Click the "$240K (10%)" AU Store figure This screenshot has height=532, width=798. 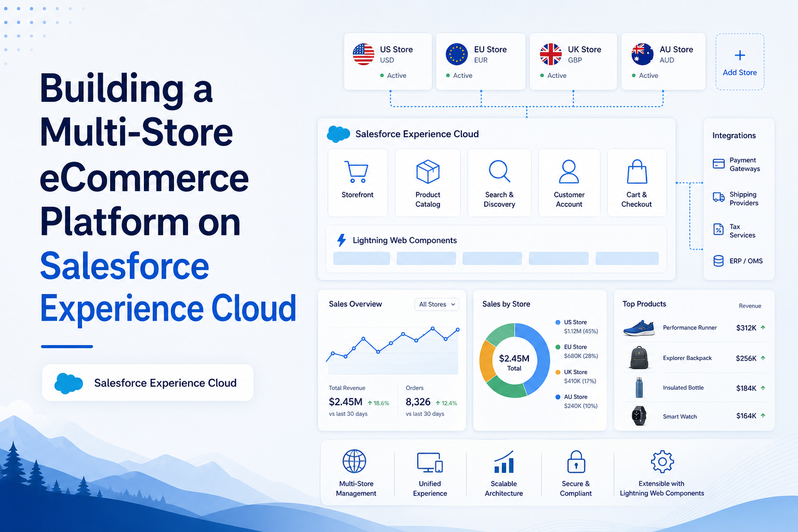[581, 406]
